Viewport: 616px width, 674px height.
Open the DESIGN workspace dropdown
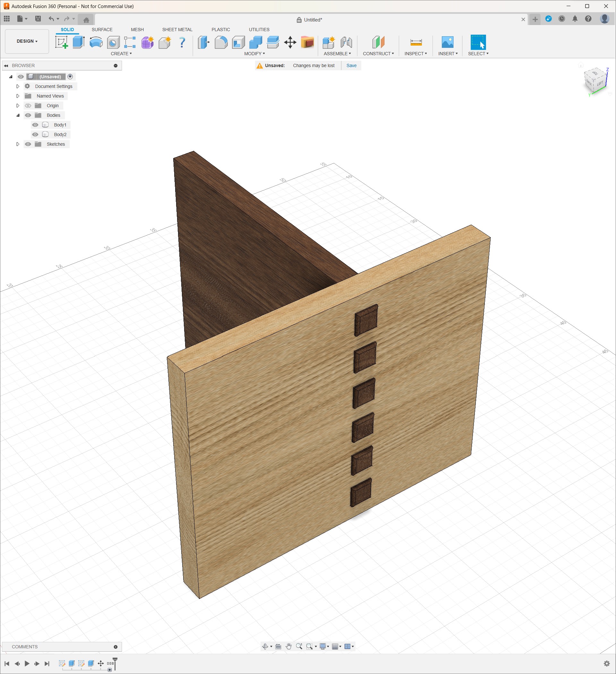(x=27, y=41)
